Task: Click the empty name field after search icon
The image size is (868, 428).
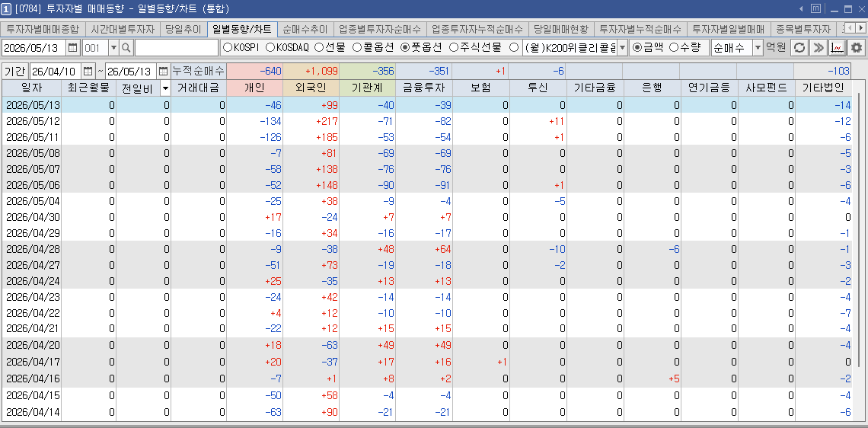Action: 177,48
